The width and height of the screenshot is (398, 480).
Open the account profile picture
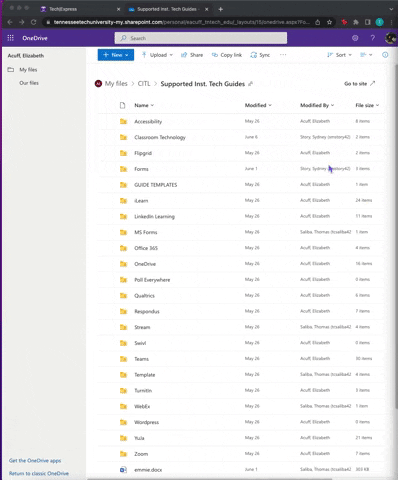click(x=390, y=38)
